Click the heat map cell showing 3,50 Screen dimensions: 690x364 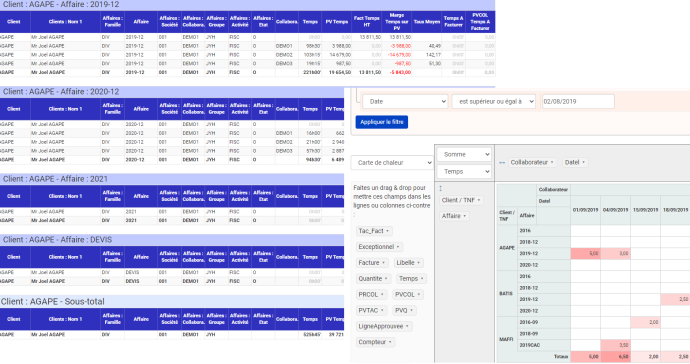pyautogui.click(x=616, y=345)
